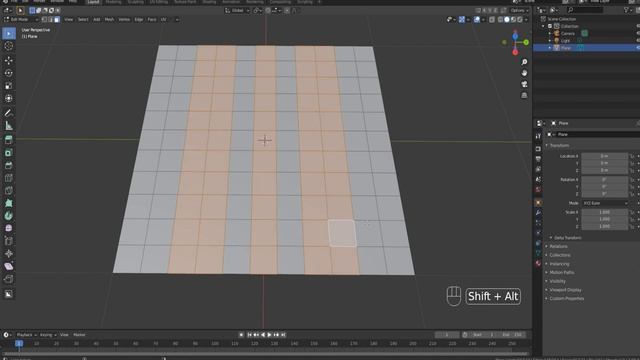Open the UV menu

point(164,20)
